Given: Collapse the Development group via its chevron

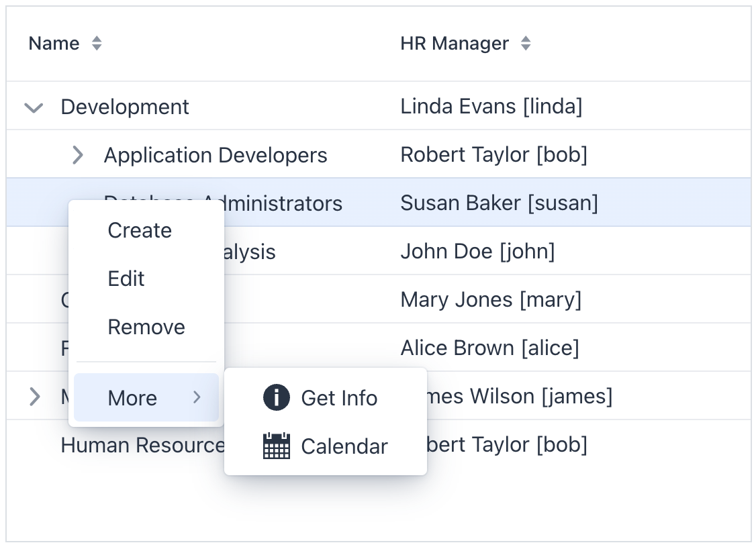Looking at the screenshot, I should [x=34, y=107].
